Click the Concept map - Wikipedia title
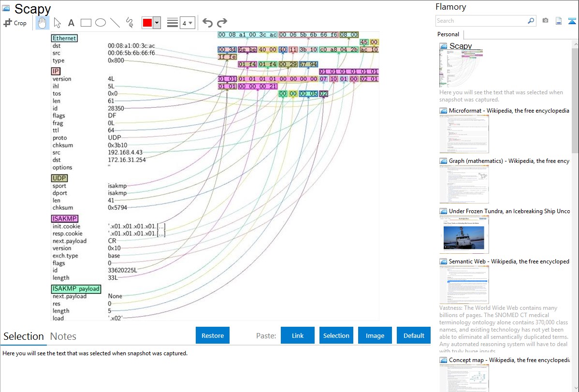579x392 pixels. point(509,360)
